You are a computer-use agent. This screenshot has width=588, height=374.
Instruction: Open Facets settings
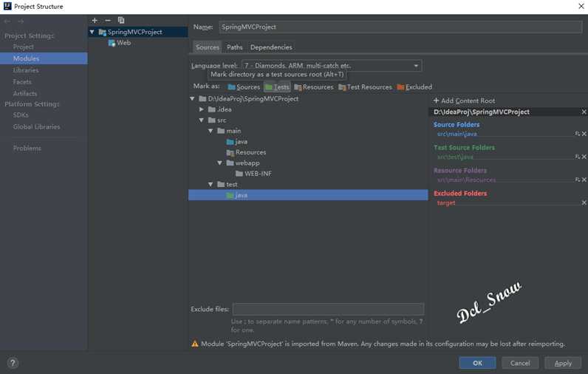pos(22,82)
